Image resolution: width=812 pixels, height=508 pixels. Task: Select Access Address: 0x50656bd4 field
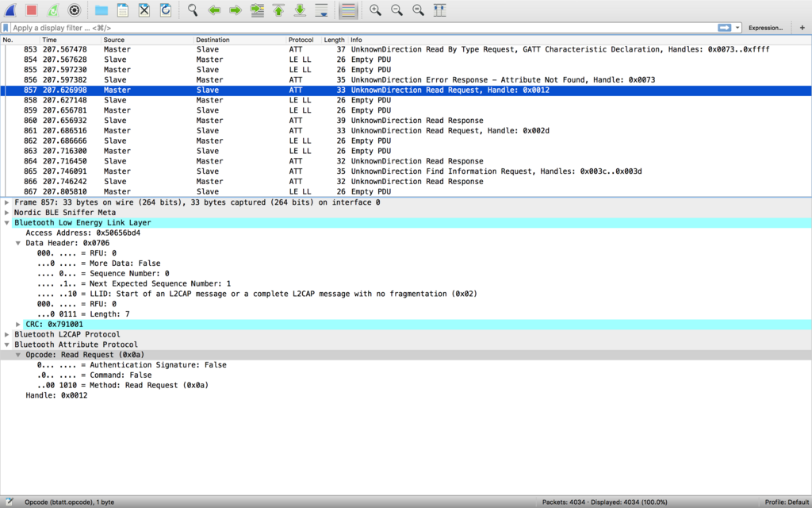(x=82, y=233)
